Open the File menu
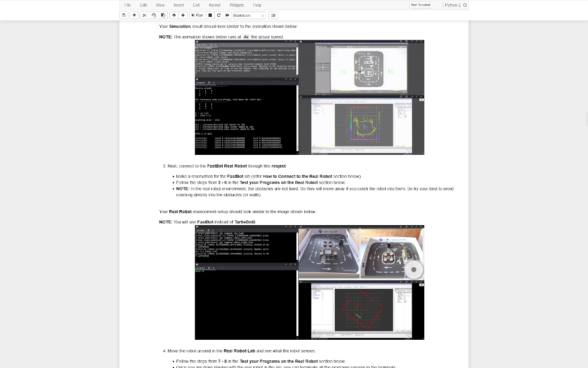The width and height of the screenshot is (588, 368). click(x=127, y=5)
